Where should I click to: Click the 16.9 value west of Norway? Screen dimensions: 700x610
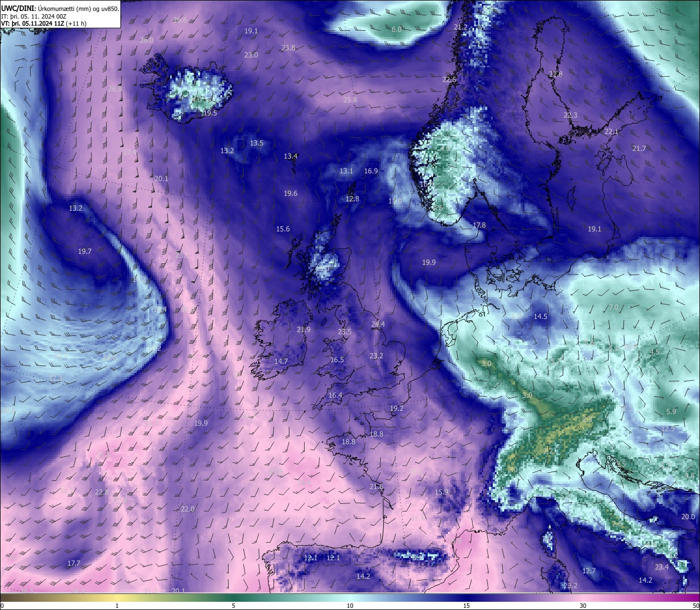click(x=371, y=171)
